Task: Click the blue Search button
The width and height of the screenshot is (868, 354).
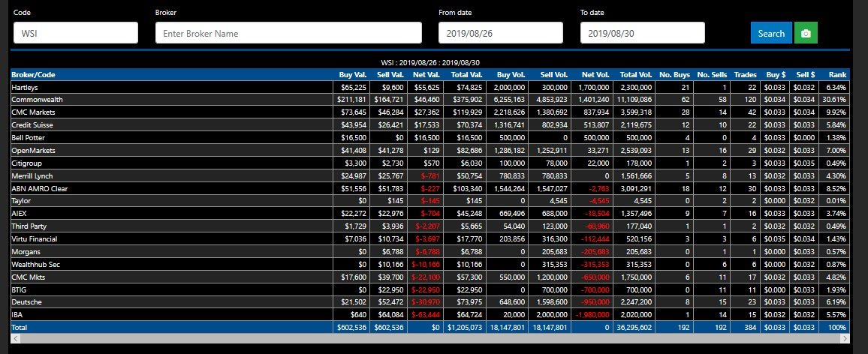Action: click(771, 33)
